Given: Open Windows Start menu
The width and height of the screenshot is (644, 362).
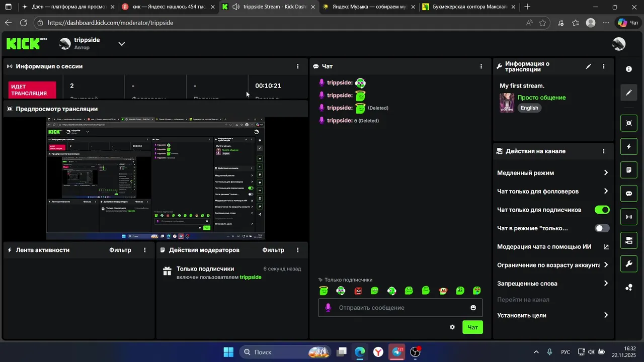Looking at the screenshot, I should coord(228,352).
